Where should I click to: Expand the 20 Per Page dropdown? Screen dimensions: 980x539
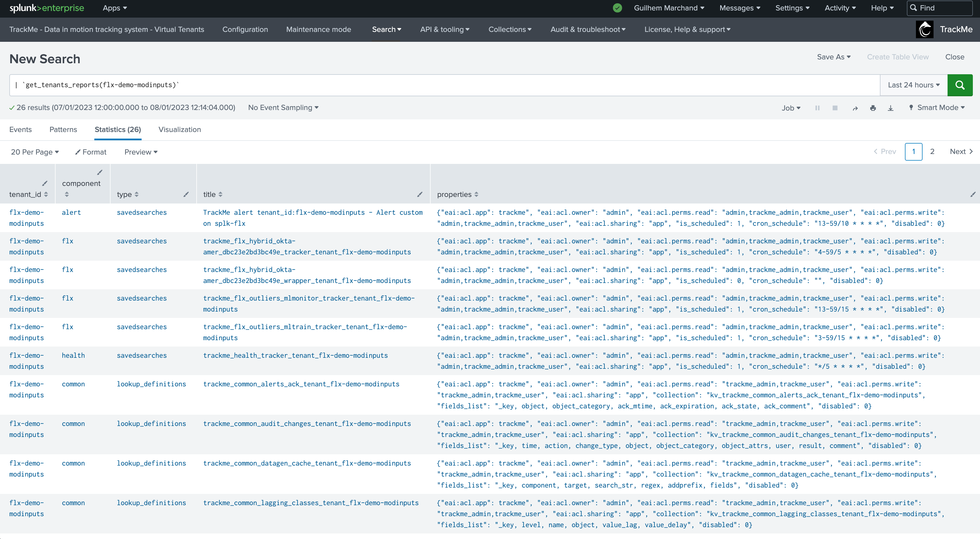(x=35, y=152)
